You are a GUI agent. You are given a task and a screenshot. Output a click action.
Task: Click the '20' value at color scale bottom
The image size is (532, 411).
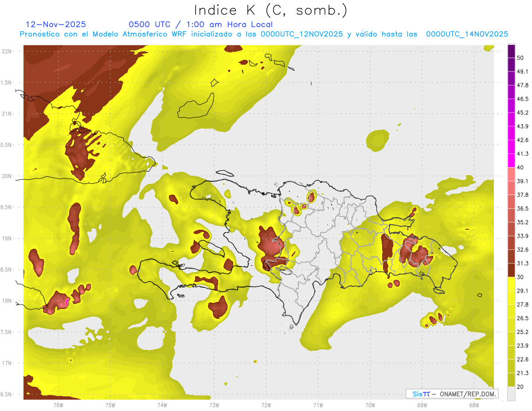pos(520,387)
